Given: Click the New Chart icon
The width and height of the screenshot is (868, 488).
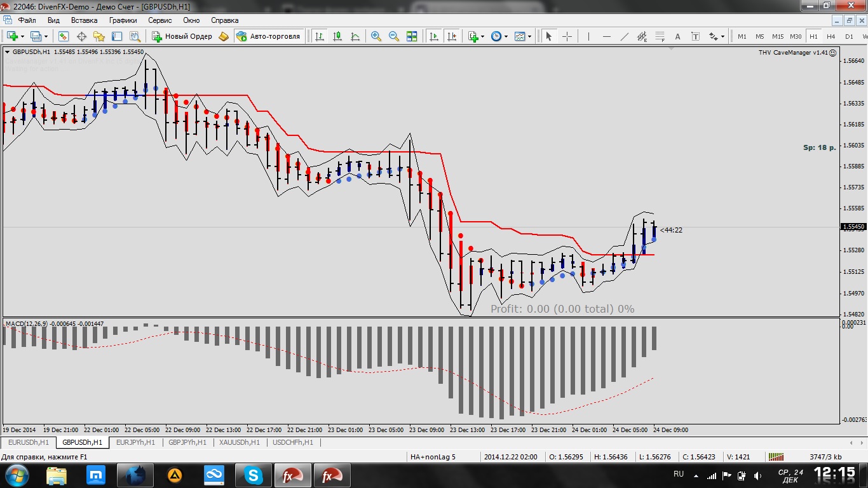Looking at the screenshot, I should (x=12, y=36).
